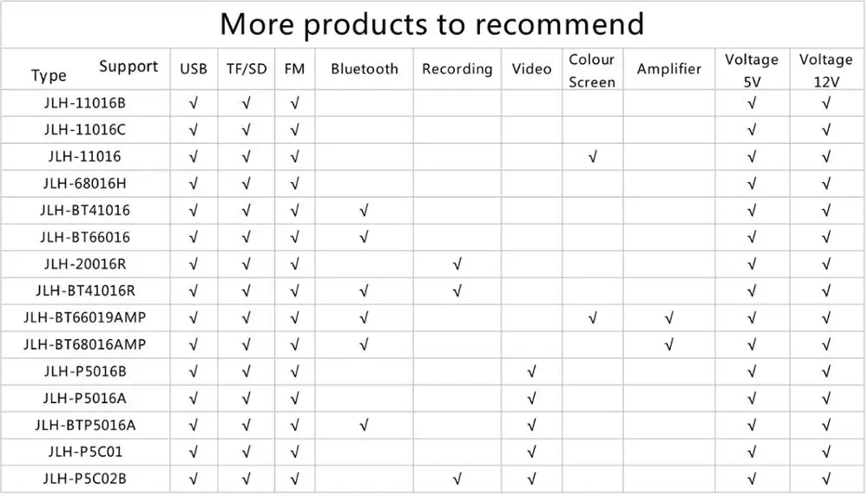Screen dimensions: 868x496
Task: Open the JLH-BT41016R model entry
Action: coord(85,291)
